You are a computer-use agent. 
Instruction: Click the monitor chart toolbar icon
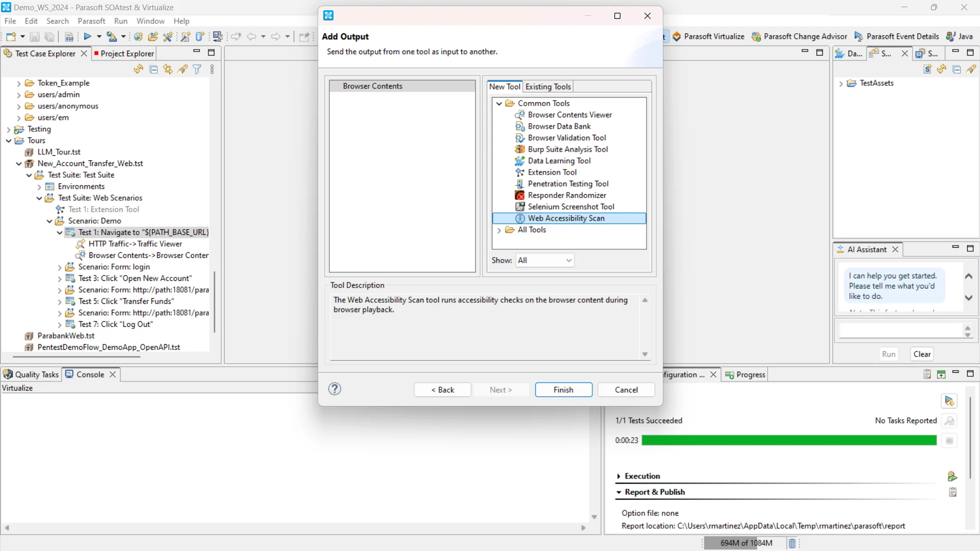click(218, 36)
